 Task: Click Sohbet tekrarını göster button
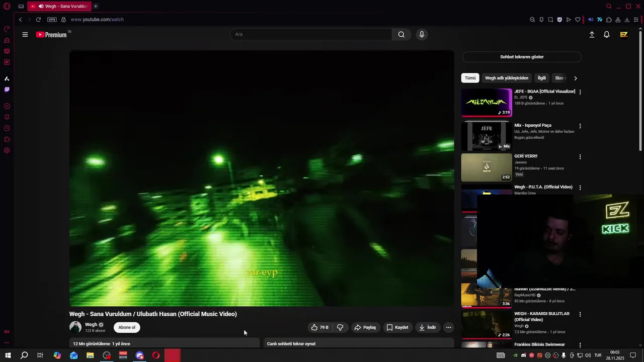coord(522,57)
